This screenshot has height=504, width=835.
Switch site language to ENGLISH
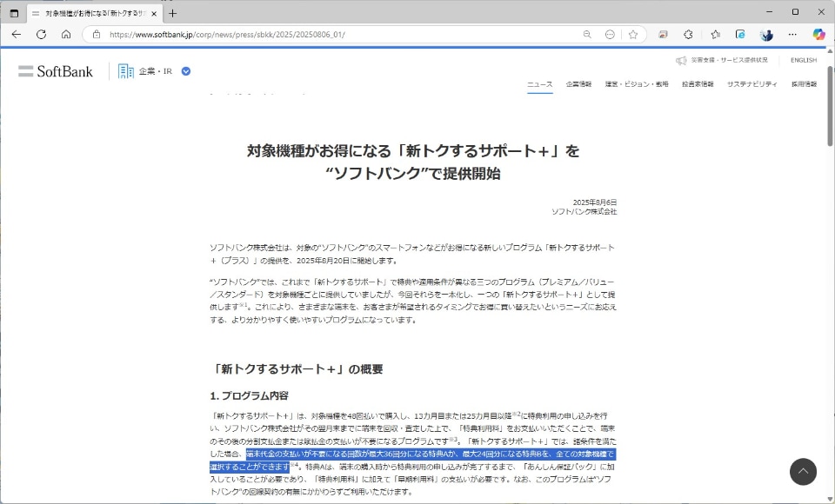coord(804,60)
